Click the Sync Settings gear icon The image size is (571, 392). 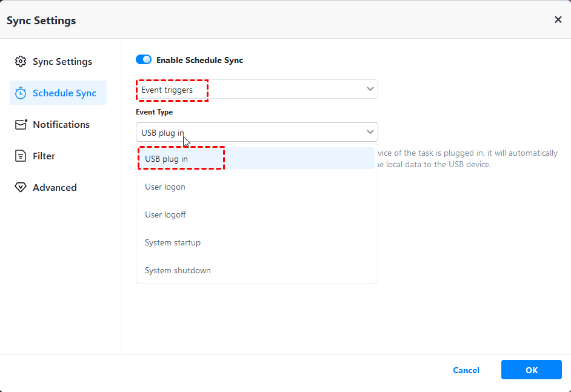[x=21, y=62]
